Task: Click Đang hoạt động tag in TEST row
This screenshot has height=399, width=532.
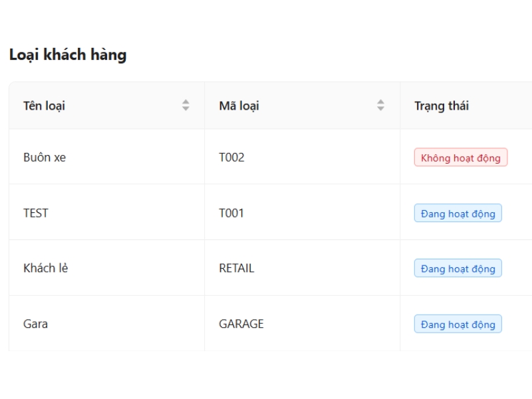Action: click(458, 213)
